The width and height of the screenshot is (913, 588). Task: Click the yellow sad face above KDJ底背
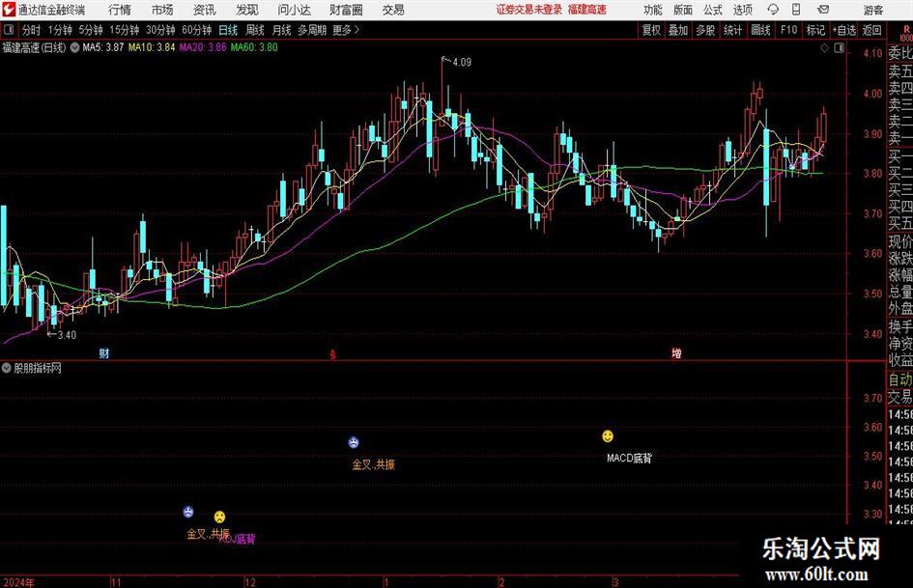point(219,517)
